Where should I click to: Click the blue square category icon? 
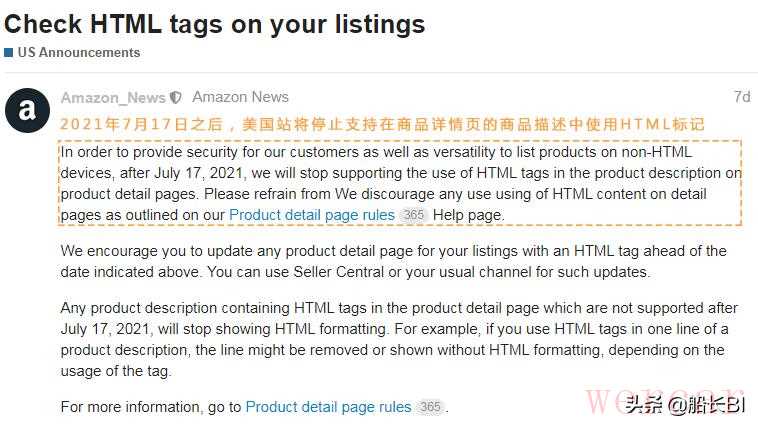[8, 52]
